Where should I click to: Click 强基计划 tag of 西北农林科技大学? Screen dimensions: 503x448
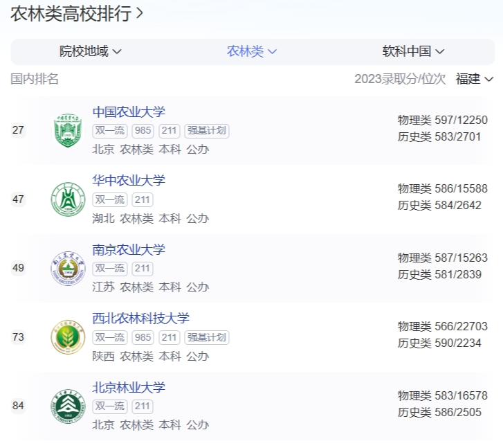(207, 337)
